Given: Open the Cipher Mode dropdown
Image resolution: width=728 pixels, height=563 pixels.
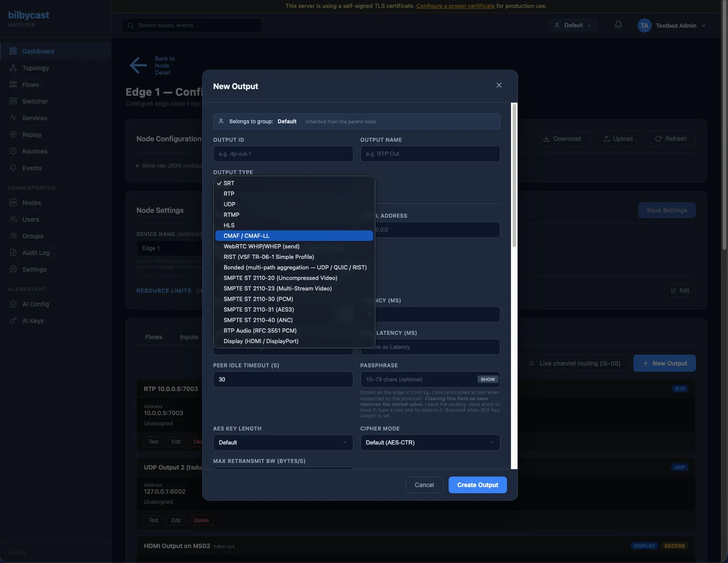Looking at the screenshot, I should (x=430, y=442).
